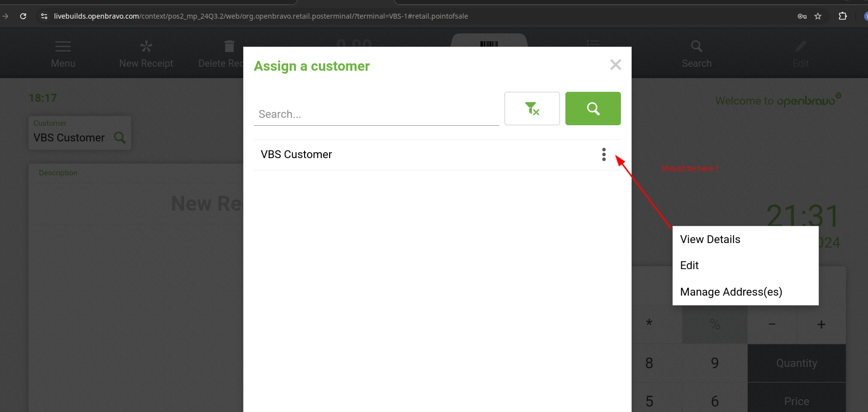
Task: Click the keypad number 5
Action: 649,401
